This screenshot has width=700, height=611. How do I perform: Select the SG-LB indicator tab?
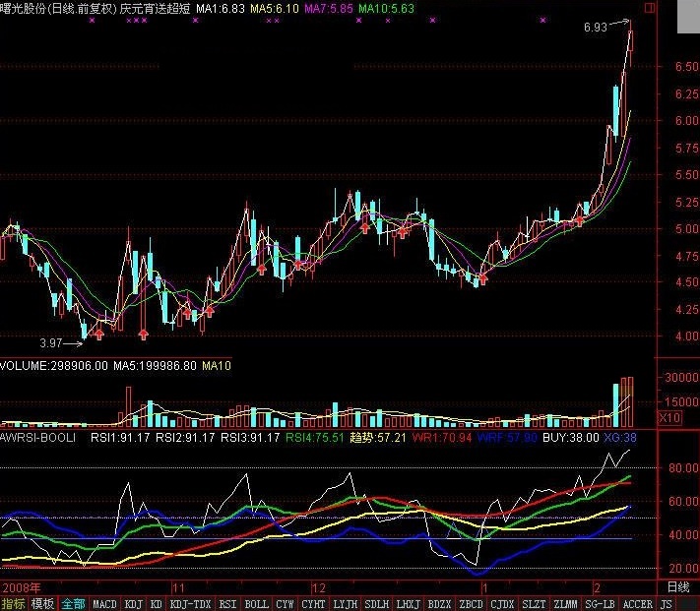600,604
